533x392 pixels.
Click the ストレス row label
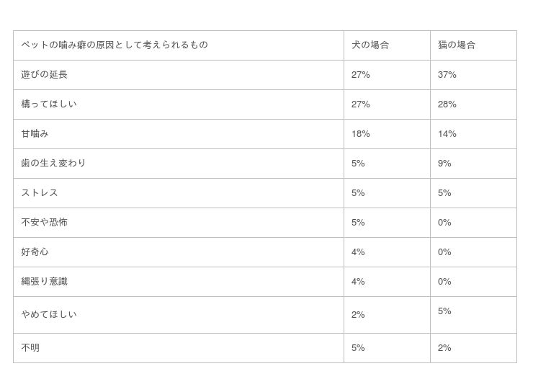tap(40, 193)
